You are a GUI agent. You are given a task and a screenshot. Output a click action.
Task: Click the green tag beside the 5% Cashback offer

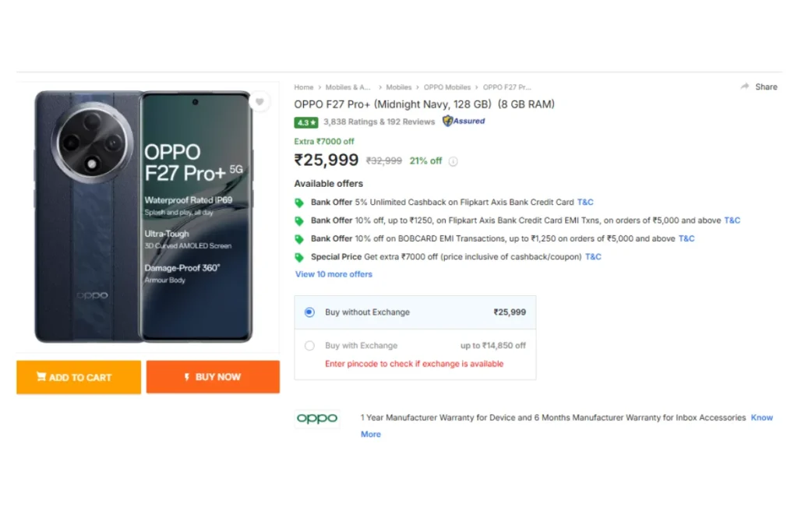pyautogui.click(x=299, y=203)
